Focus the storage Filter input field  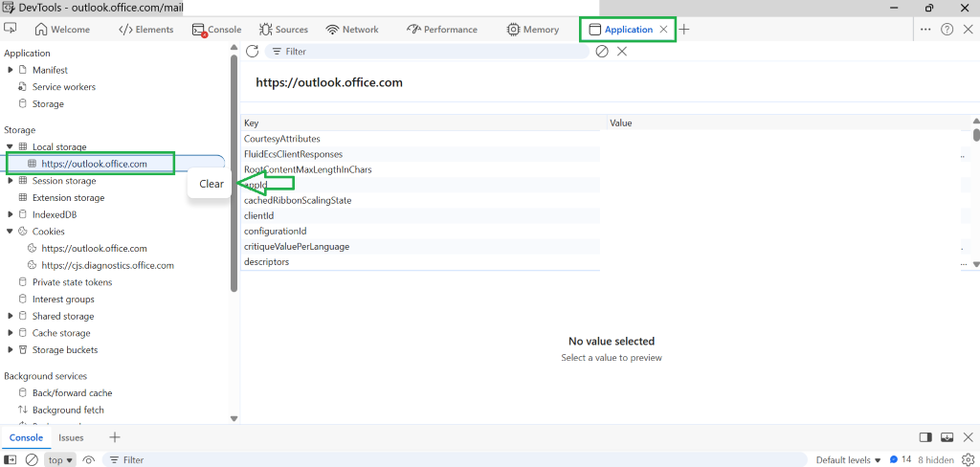[427, 52]
